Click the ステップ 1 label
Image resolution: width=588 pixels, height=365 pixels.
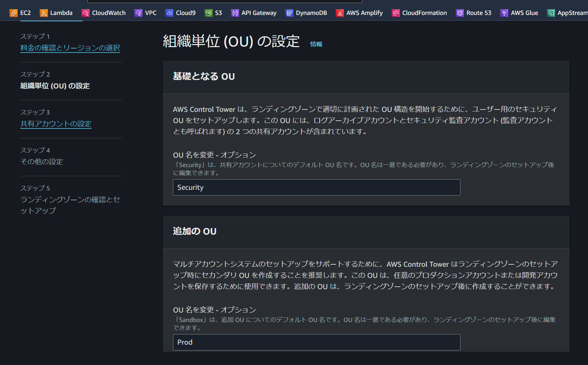click(35, 36)
